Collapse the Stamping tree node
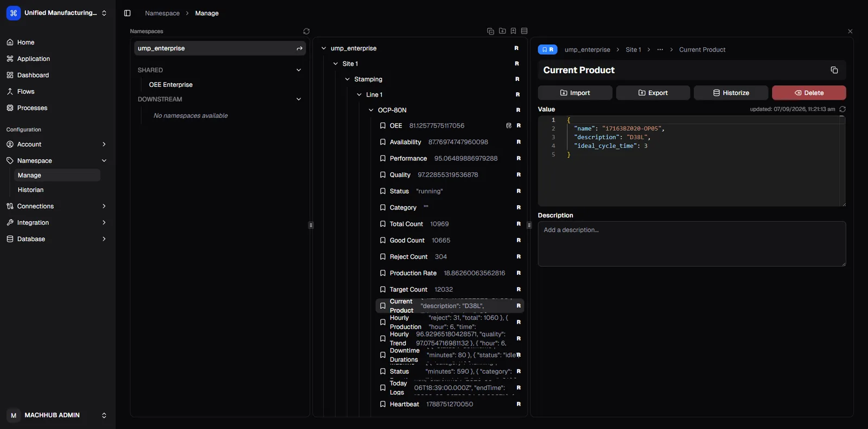 click(348, 79)
